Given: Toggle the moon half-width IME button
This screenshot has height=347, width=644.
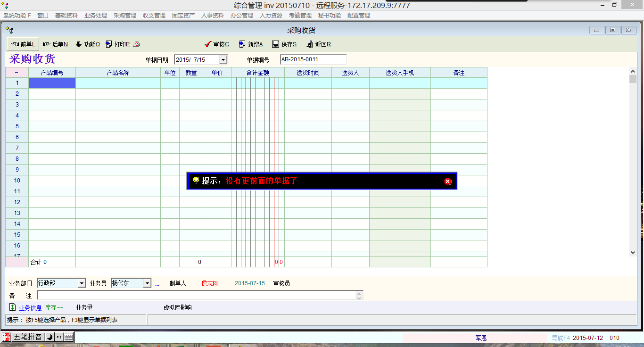Looking at the screenshot, I should tap(49, 337).
